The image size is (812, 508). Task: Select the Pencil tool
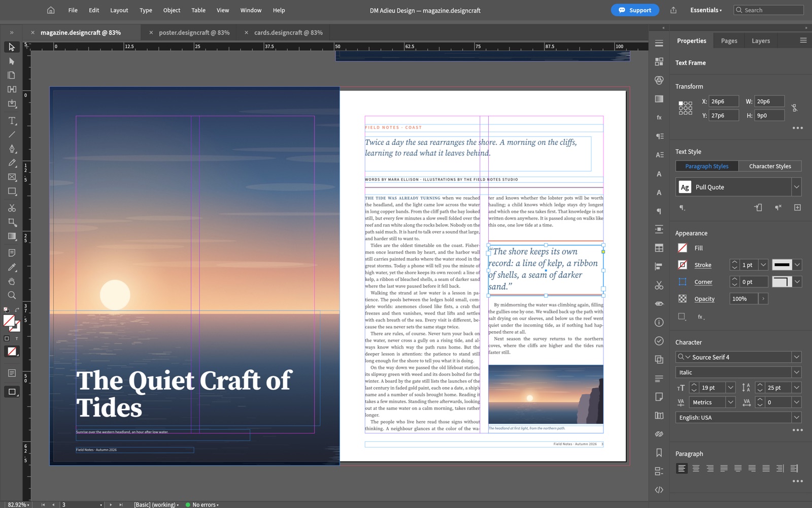(12, 163)
